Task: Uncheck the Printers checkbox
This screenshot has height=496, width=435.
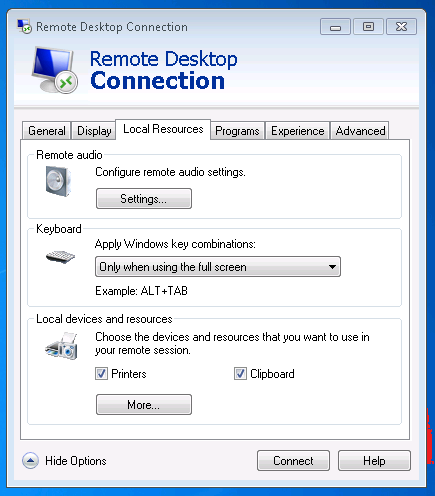Action: click(x=101, y=374)
